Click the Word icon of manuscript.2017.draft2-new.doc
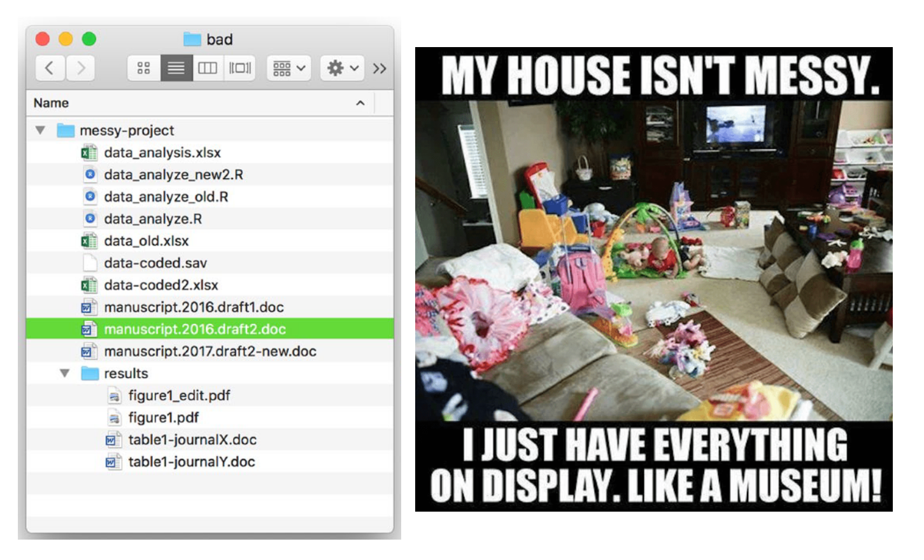 coord(89,351)
